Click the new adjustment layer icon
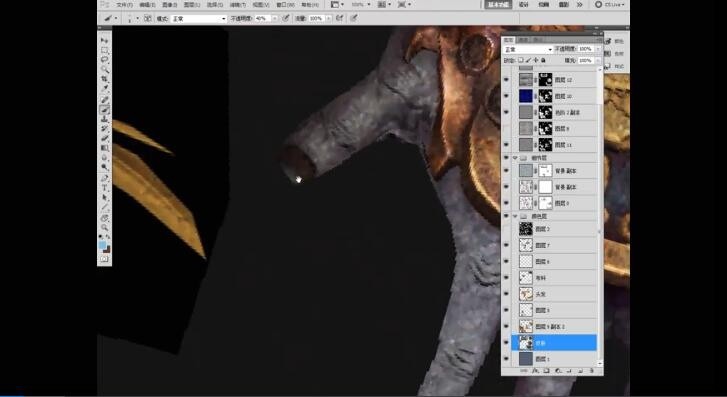The height and width of the screenshot is (397, 727). [558, 371]
